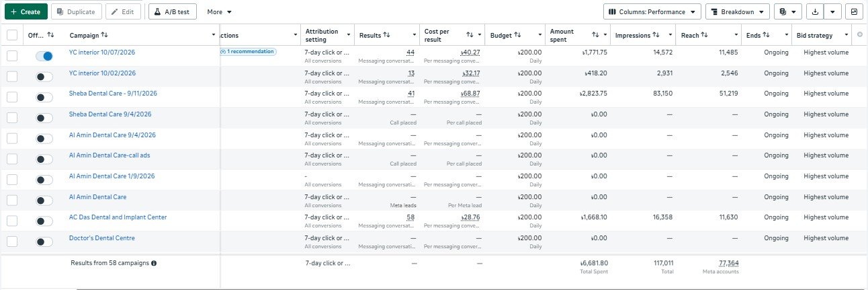Click the 117,011 total impressions value
This screenshot has width=868, height=290.
[x=662, y=263]
